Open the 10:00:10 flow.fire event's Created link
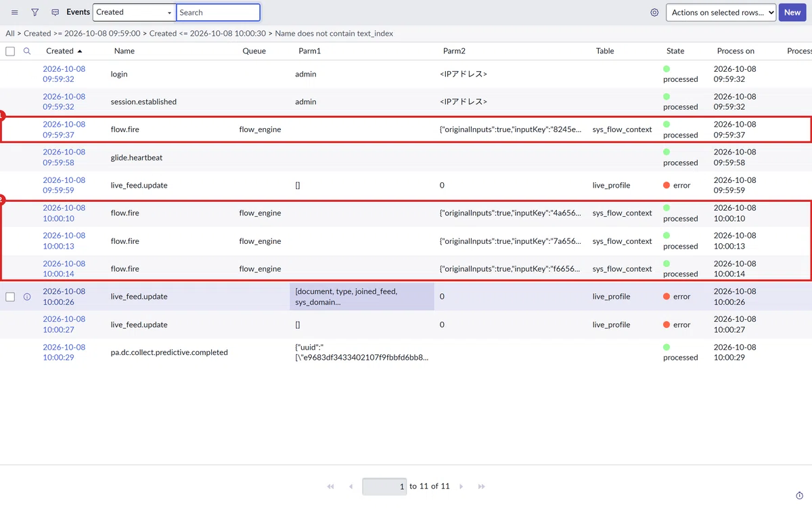The height and width of the screenshot is (508, 812). click(x=64, y=213)
